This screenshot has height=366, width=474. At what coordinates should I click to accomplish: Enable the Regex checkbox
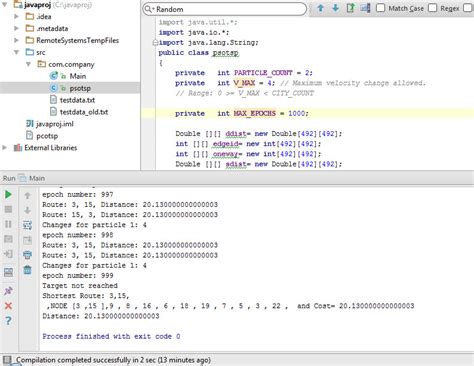(432, 8)
